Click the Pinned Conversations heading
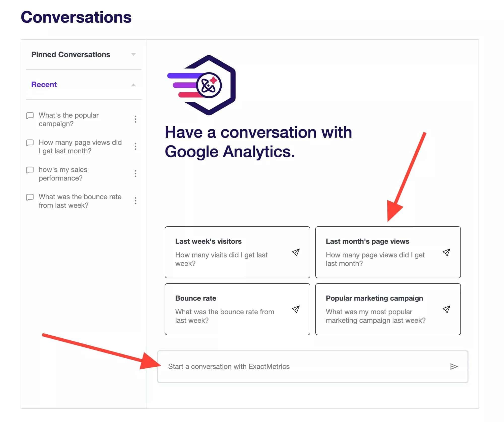This screenshot has width=504, height=422. pos(71,55)
